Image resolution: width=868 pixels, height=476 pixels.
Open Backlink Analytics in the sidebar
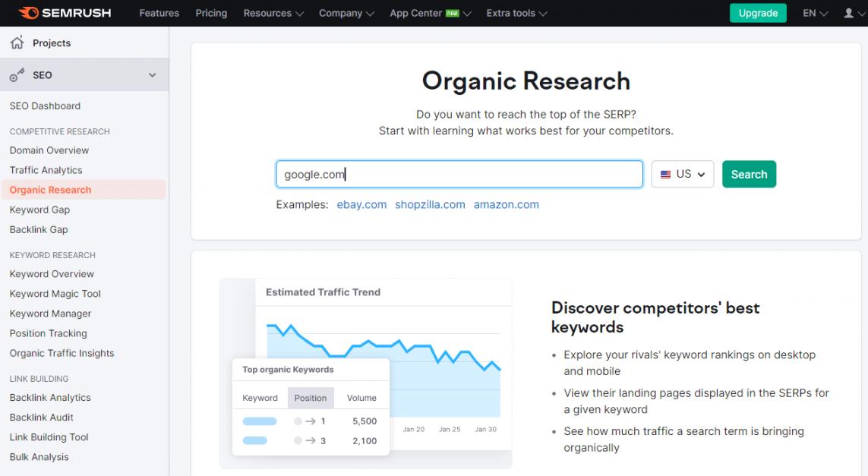point(50,397)
